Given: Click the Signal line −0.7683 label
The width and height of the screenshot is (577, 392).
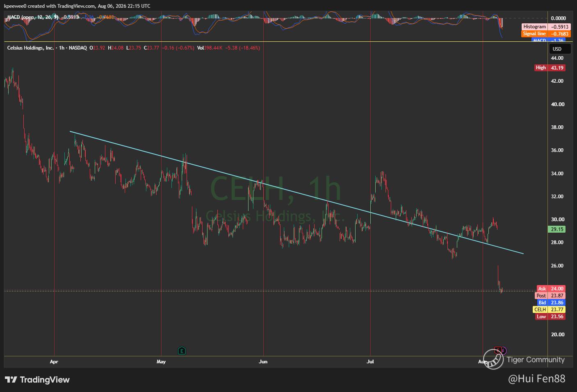Looking at the screenshot, I should (546, 34).
